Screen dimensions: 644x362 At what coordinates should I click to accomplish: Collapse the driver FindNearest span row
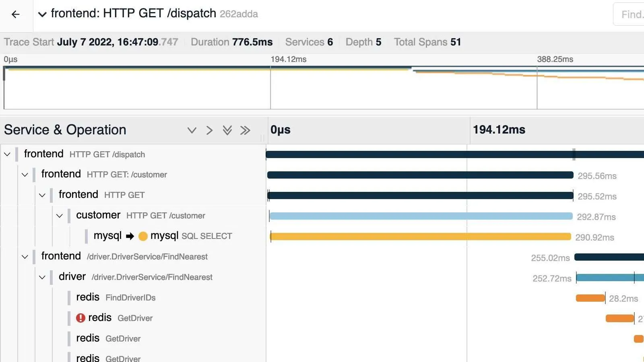(x=42, y=278)
